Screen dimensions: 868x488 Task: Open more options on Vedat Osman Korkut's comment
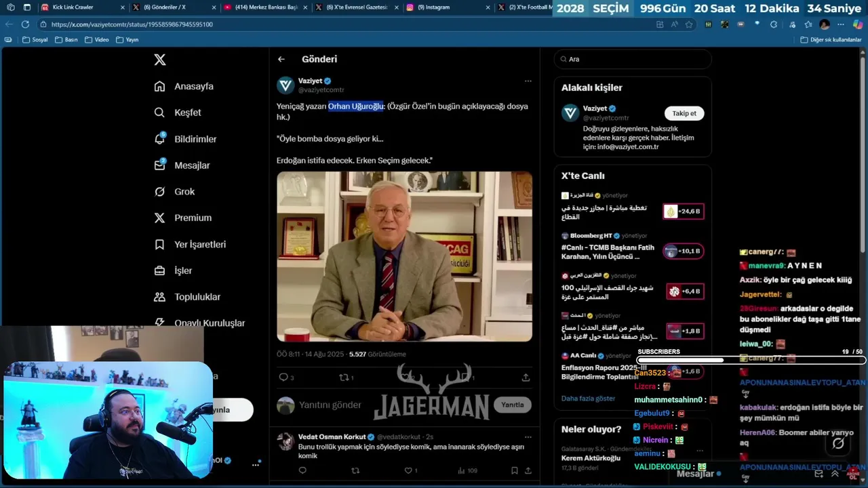pyautogui.click(x=528, y=436)
